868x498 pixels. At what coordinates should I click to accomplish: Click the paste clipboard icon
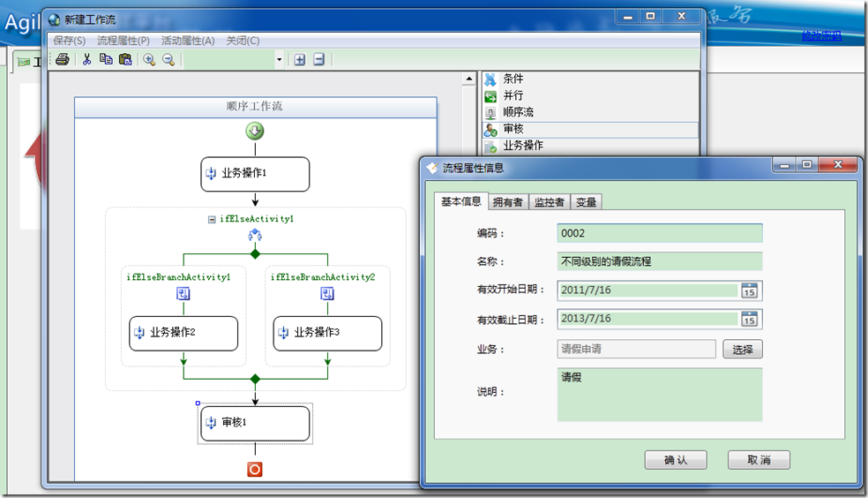125,59
